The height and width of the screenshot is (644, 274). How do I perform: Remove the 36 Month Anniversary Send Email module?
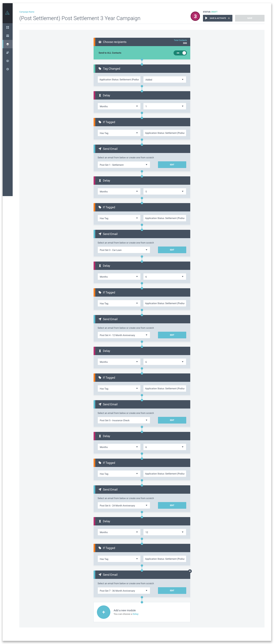(x=190, y=571)
